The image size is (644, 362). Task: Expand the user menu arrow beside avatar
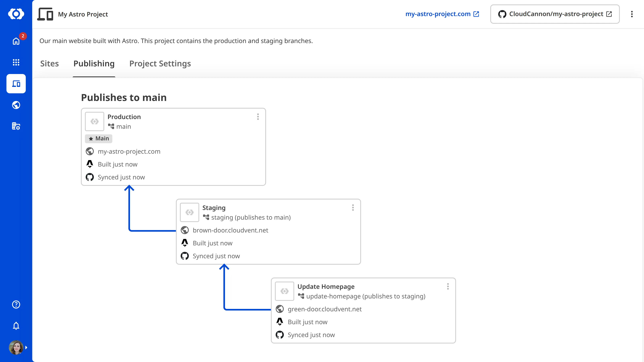point(26,348)
